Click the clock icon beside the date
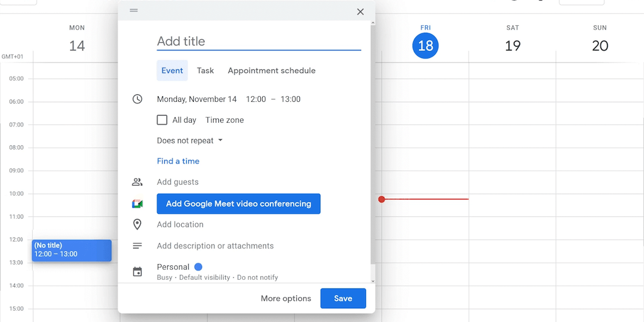The width and height of the screenshot is (644, 322). click(137, 99)
